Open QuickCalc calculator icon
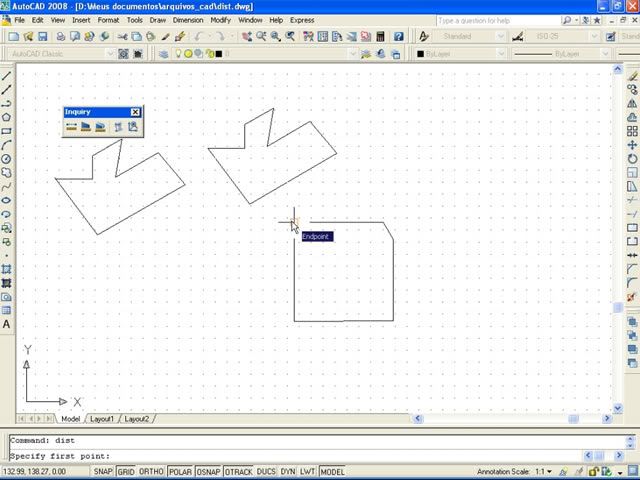 pos(380,37)
